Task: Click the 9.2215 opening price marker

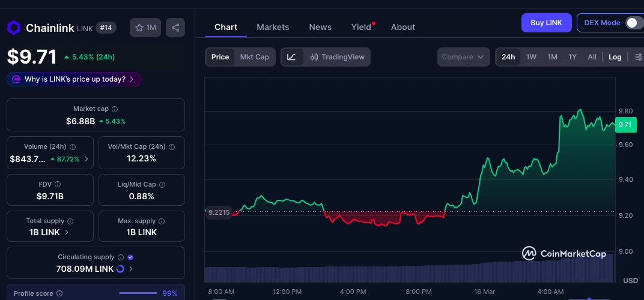Action: point(219,212)
